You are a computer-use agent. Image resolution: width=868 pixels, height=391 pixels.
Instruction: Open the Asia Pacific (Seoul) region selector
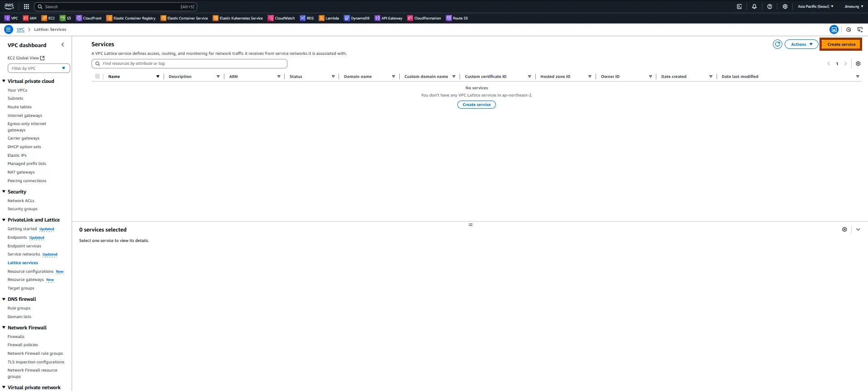coord(815,7)
